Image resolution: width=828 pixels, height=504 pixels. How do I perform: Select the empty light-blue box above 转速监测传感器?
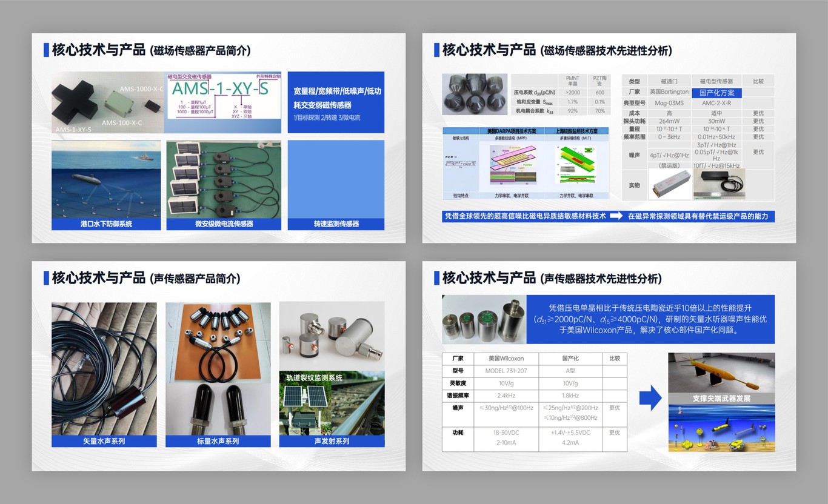pos(336,179)
